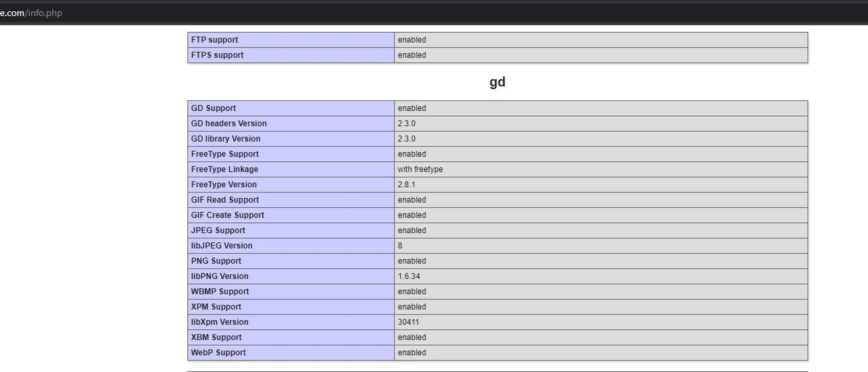Select the 'GD Support' row label
The height and width of the screenshot is (372, 868).
(x=291, y=108)
